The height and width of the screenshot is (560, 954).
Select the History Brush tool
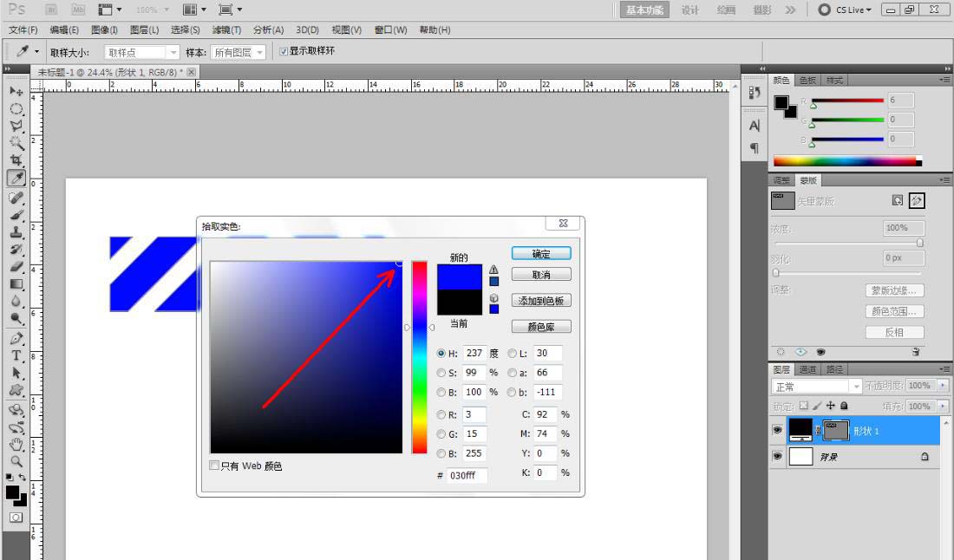[x=16, y=250]
